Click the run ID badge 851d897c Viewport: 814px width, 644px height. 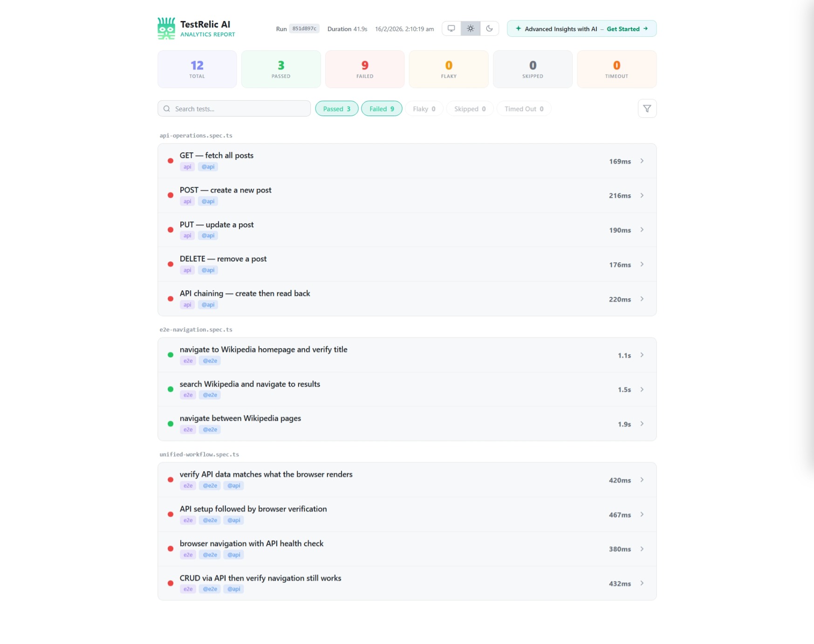(304, 28)
